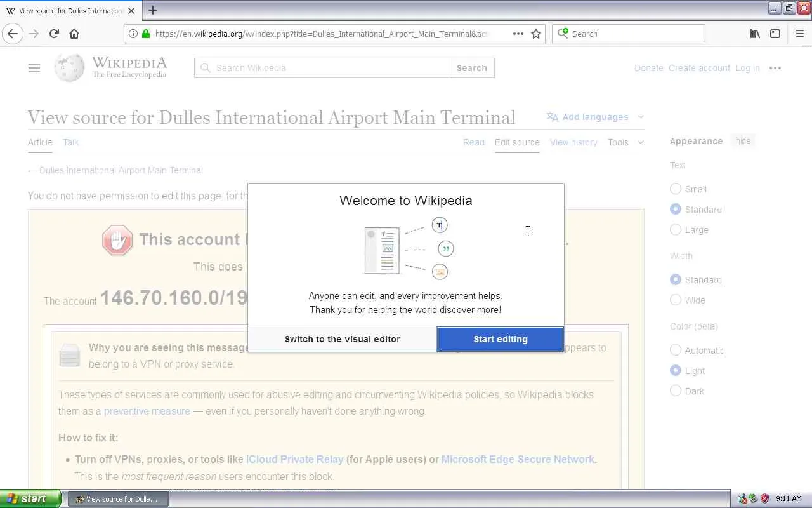
Task: Click Switch to the visual editor
Action: pyautogui.click(x=343, y=339)
